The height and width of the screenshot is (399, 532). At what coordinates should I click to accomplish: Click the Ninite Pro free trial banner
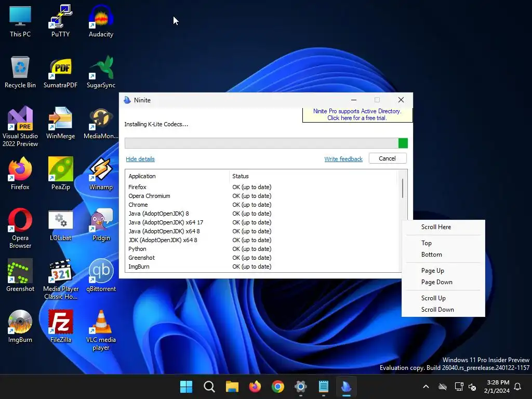[357, 115]
